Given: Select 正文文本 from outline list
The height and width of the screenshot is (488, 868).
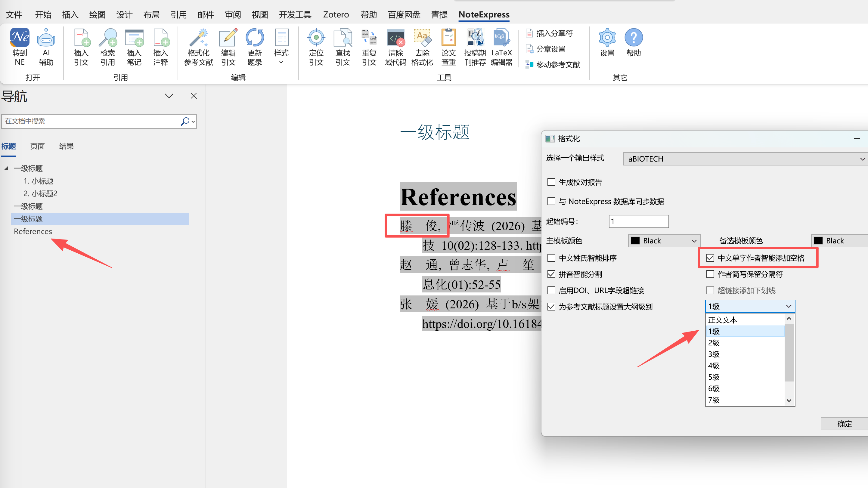Looking at the screenshot, I should click(745, 320).
